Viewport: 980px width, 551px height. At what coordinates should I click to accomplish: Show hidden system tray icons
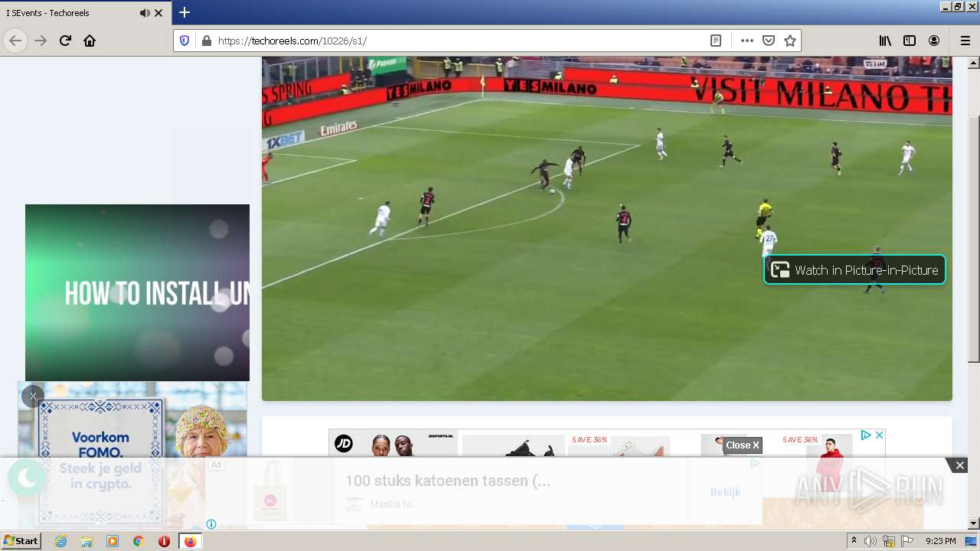pos(854,541)
